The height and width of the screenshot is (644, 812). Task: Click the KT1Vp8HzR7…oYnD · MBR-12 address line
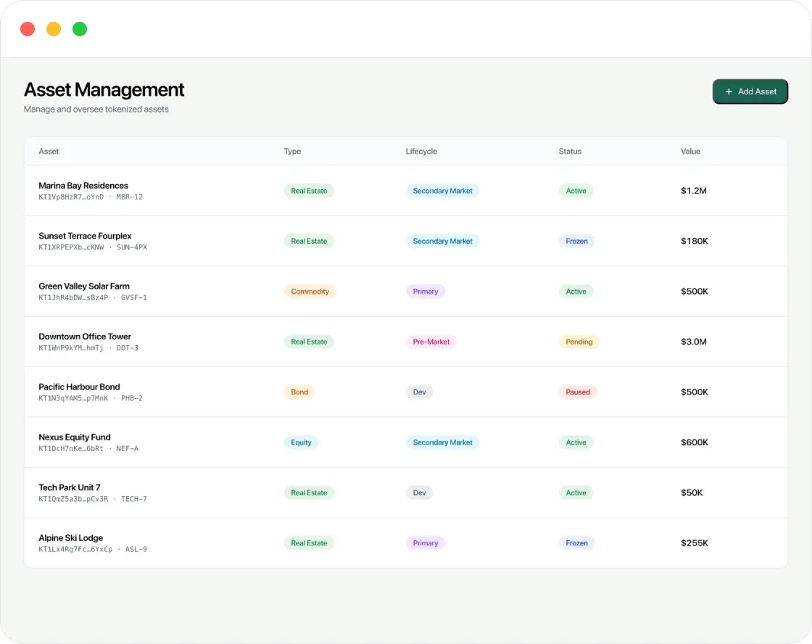point(90,197)
